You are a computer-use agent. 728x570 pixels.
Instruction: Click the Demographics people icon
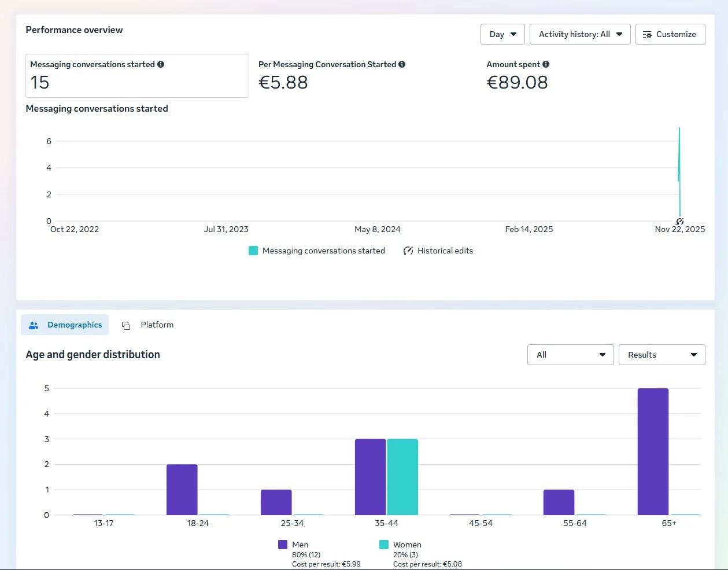[34, 325]
